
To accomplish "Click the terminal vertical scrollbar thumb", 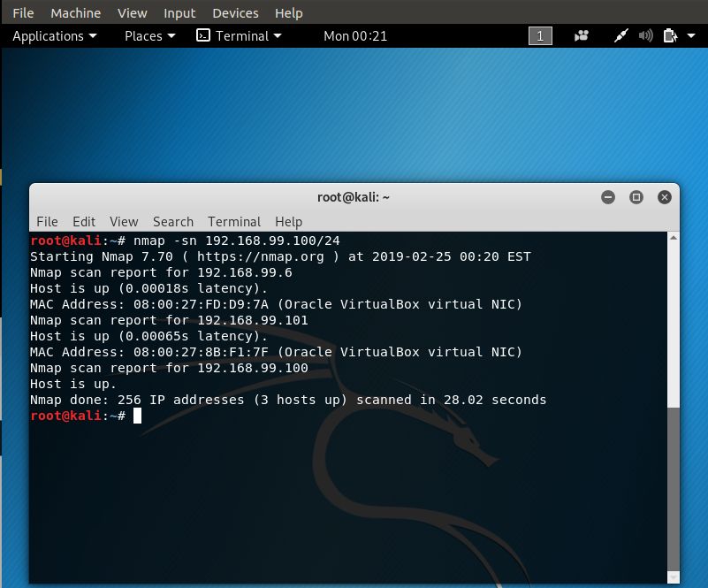I will click(x=674, y=489).
